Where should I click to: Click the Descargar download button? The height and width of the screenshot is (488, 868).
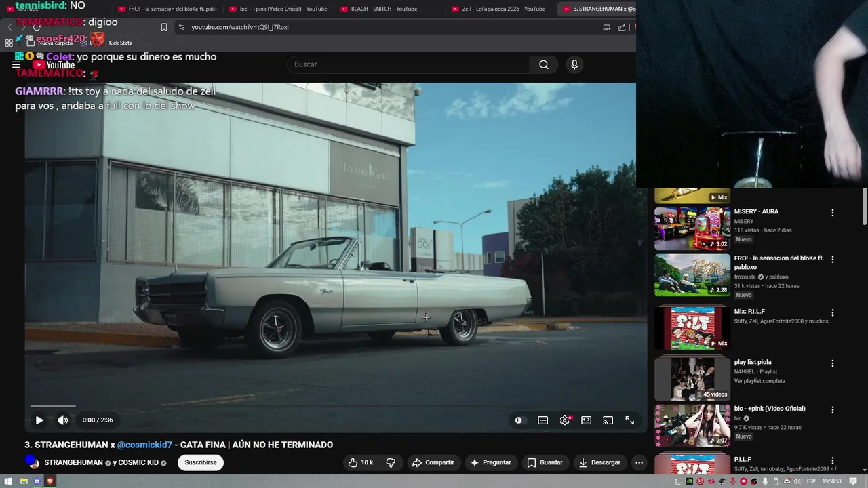pyautogui.click(x=599, y=462)
